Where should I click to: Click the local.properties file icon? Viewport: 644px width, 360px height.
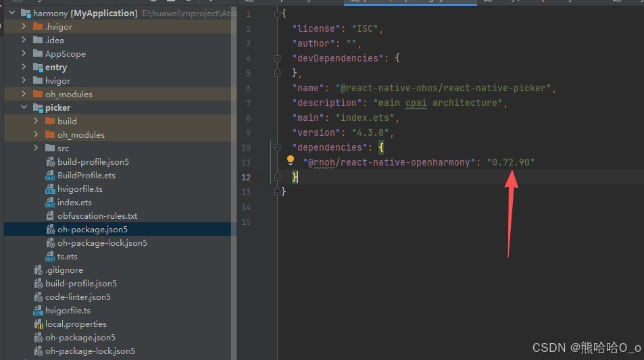[x=39, y=324]
